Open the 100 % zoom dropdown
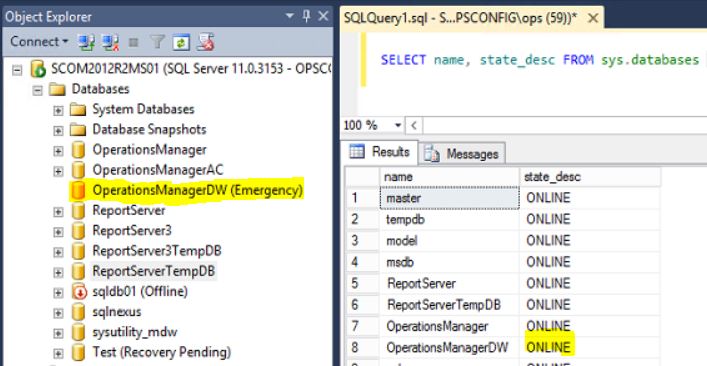The image size is (707, 366). click(398, 125)
